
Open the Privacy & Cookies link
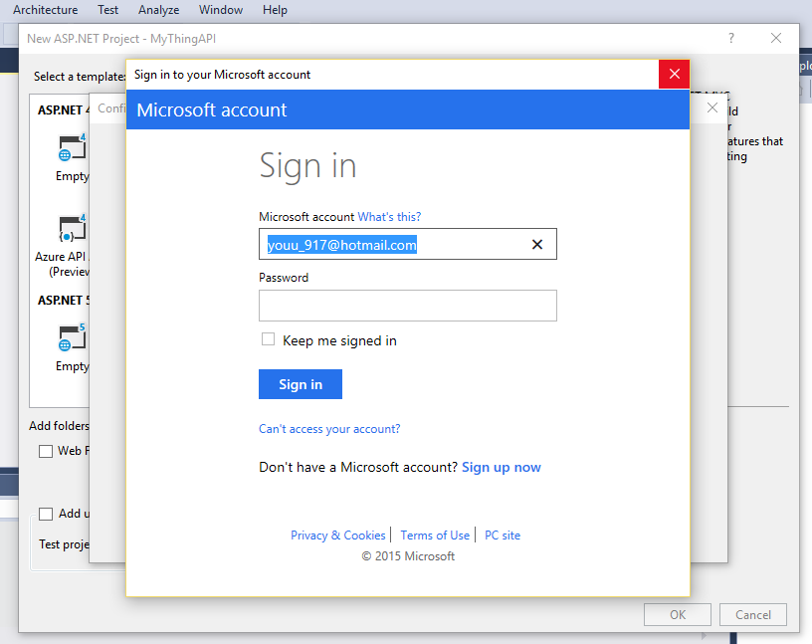[x=337, y=536]
